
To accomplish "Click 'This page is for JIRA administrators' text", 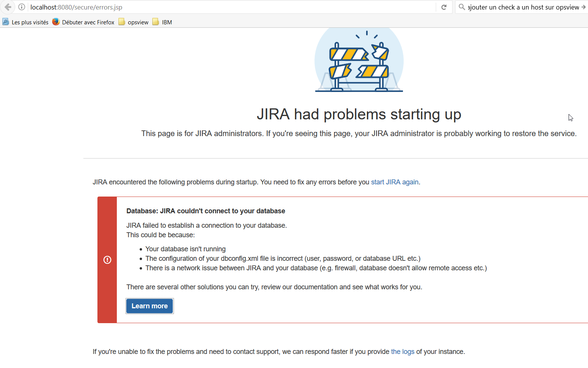I will pos(359,133).
